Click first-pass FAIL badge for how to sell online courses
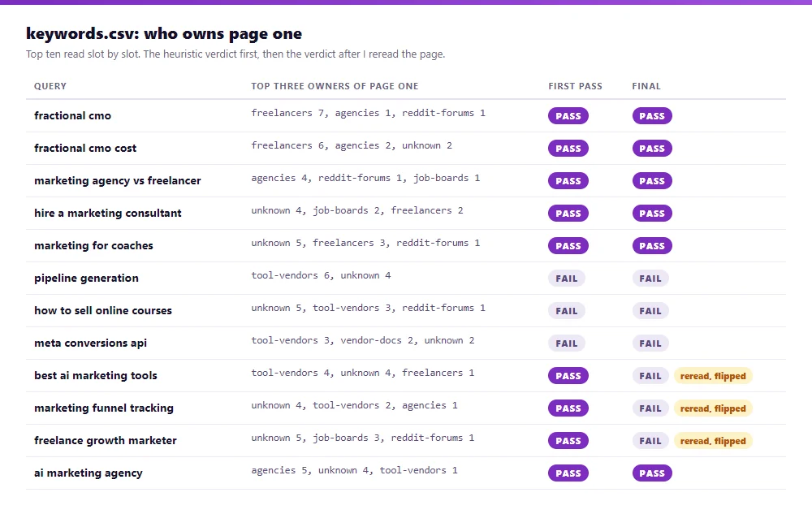This screenshot has width=812, height=514. tap(567, 311)
